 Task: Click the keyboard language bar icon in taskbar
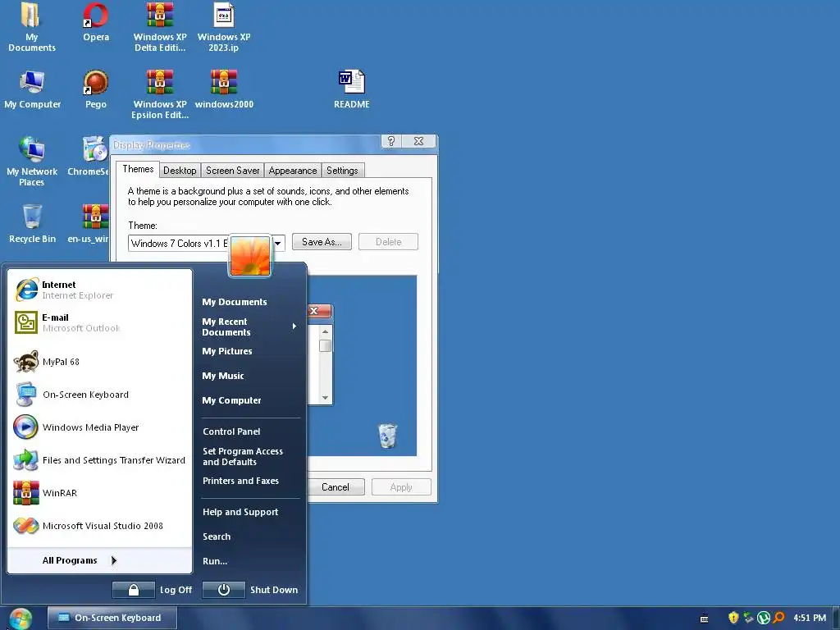click(x=704, y=619)
